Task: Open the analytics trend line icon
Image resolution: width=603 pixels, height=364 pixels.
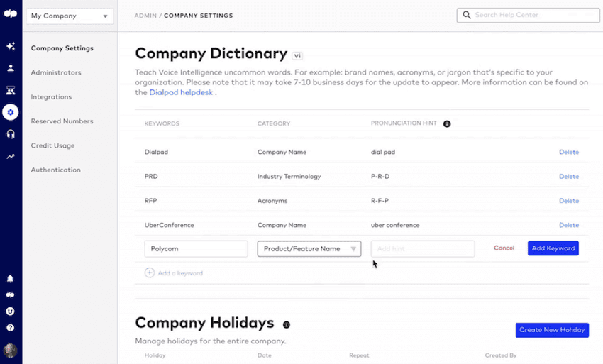Action: (11, 156)
